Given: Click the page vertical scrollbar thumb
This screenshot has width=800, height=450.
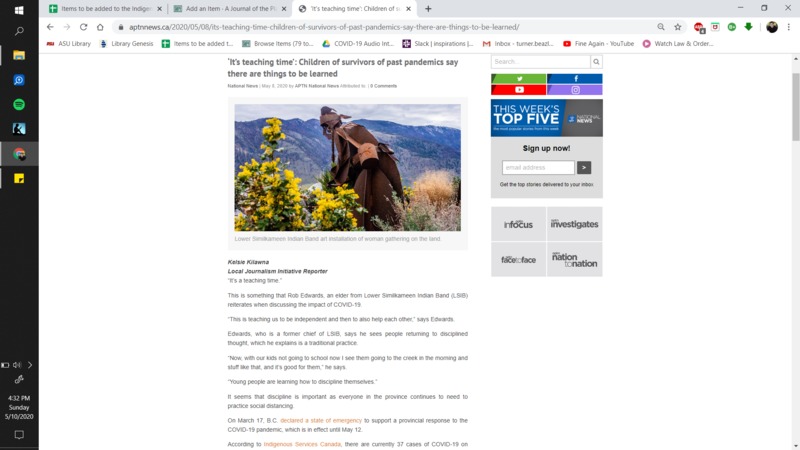Looking at the screenshot, I should [795, 107].
